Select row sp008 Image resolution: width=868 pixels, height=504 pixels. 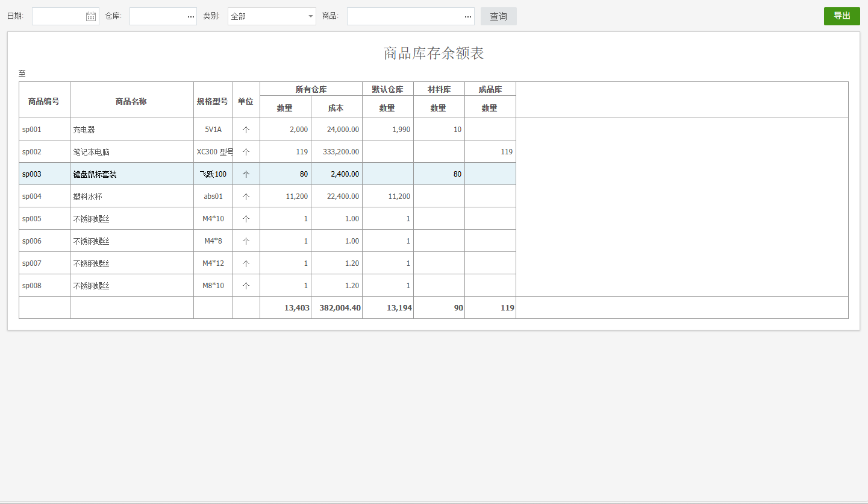(x=267, y=285)
